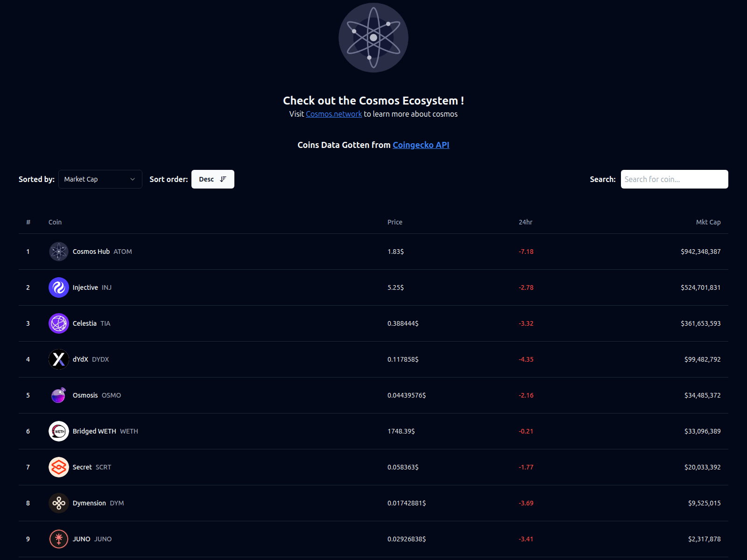Click market cap $2,317,878
The width and height of the screenshot is (747, 560).
point(705,539)
